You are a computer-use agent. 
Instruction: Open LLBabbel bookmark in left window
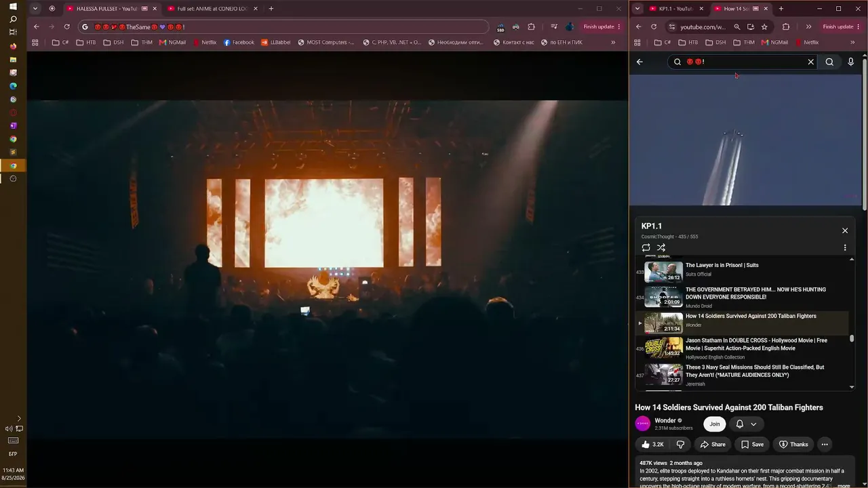pos(276,42)
